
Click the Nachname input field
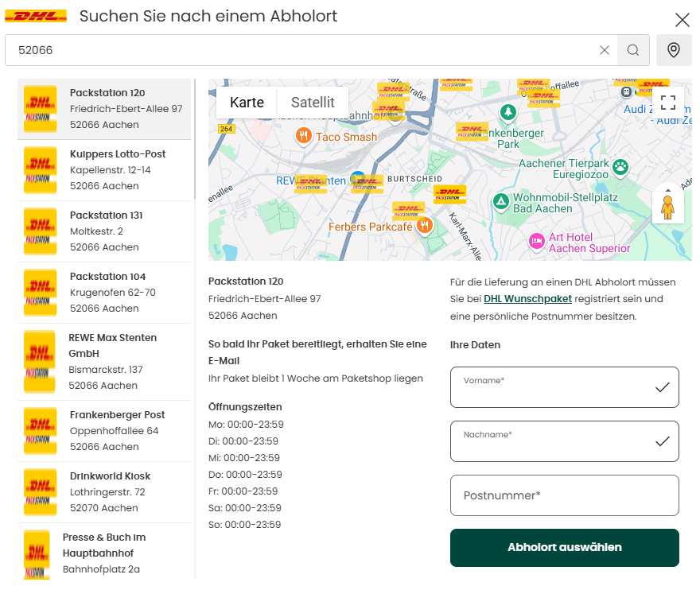click(564, 441)
